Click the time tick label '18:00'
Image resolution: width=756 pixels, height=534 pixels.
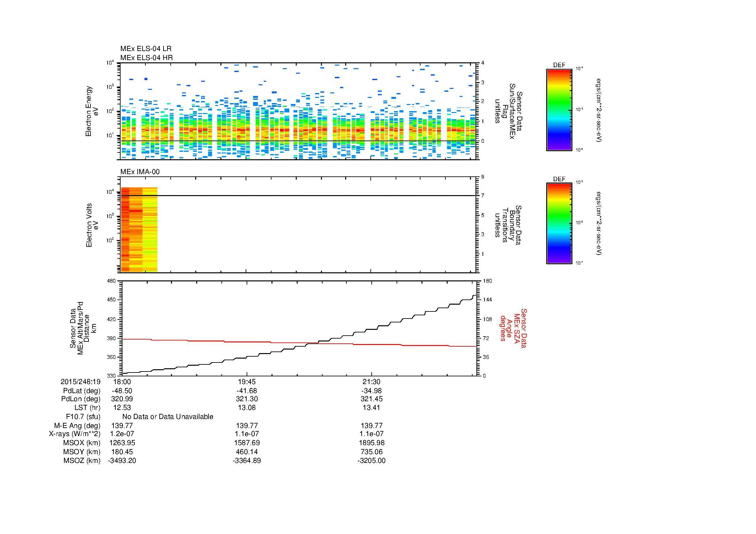pyautogui.click(x=122, y=382)
